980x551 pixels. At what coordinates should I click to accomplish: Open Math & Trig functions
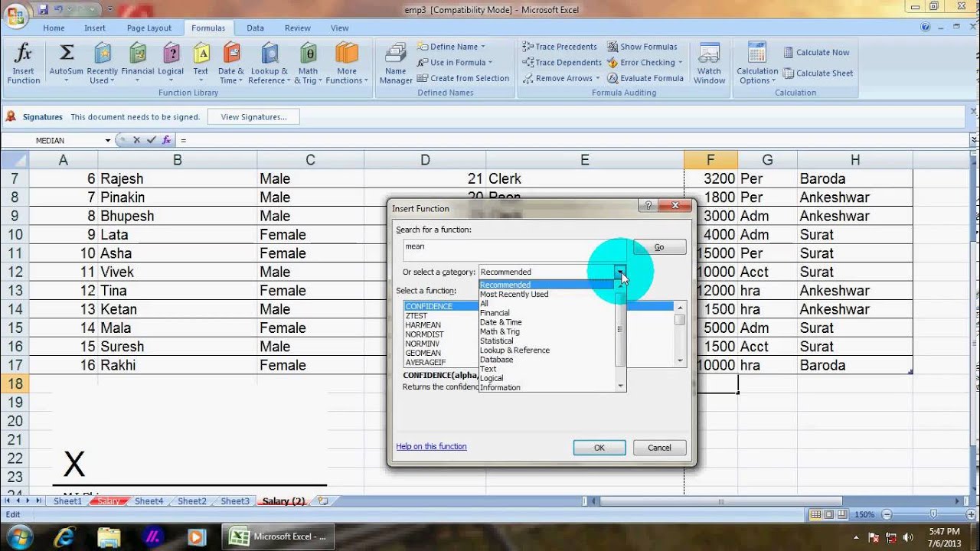(308, 64)
